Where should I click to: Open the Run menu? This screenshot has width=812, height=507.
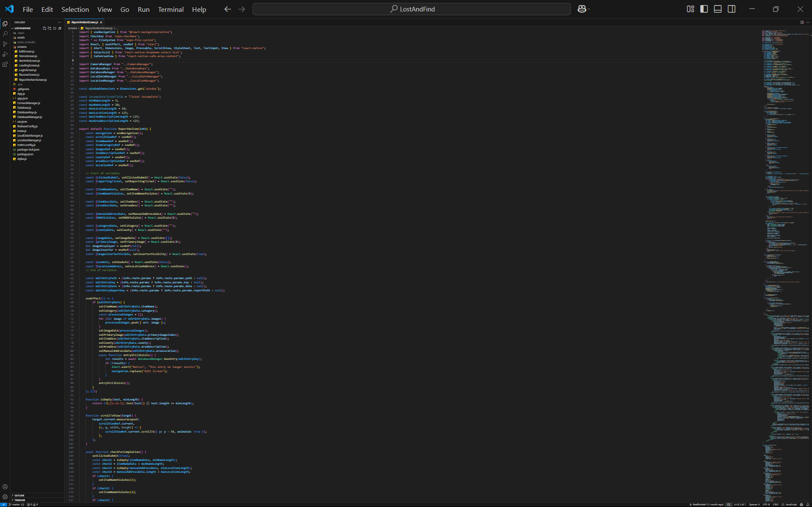(143, 9)
